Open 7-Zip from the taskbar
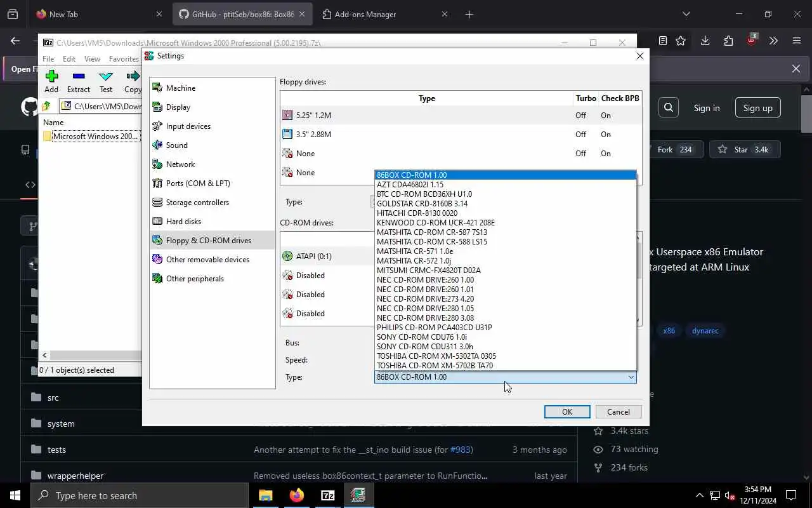Viewport: 812px width, 508px height. 327,495
